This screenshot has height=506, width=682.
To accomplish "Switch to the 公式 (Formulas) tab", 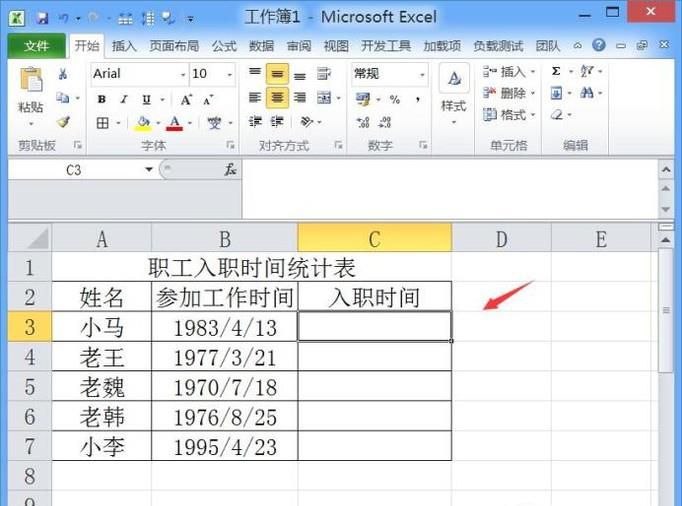I will click(224, 46).
